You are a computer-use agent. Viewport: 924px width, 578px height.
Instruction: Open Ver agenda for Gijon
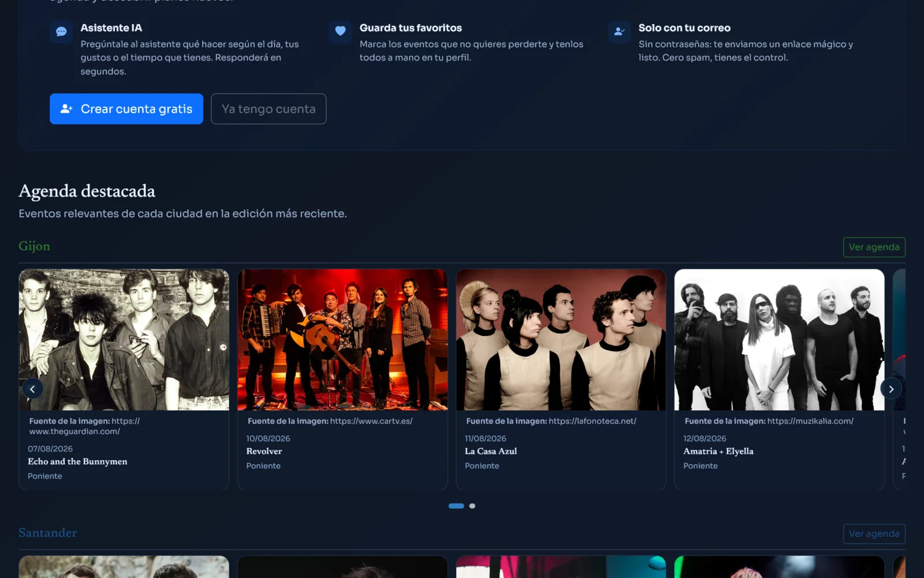click(874, 247)
